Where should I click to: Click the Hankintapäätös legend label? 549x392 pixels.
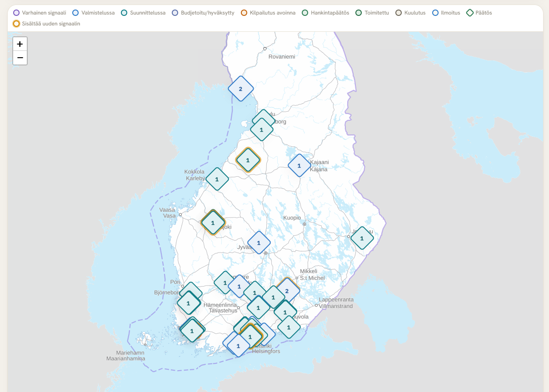click(x=330, y=13)
